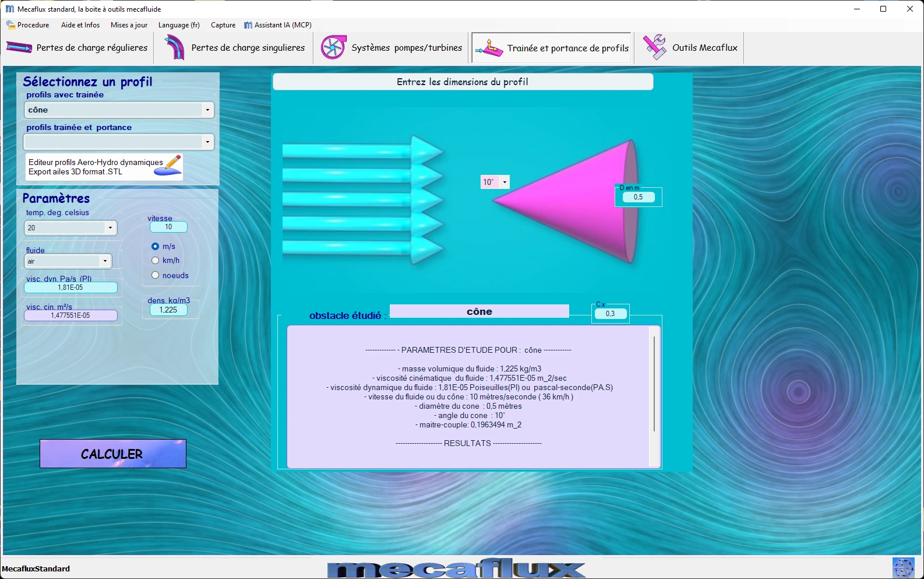This screenshot has height=579, width=924.
Task: Click the diameter D en m field
Action: [x=638, y=197]
